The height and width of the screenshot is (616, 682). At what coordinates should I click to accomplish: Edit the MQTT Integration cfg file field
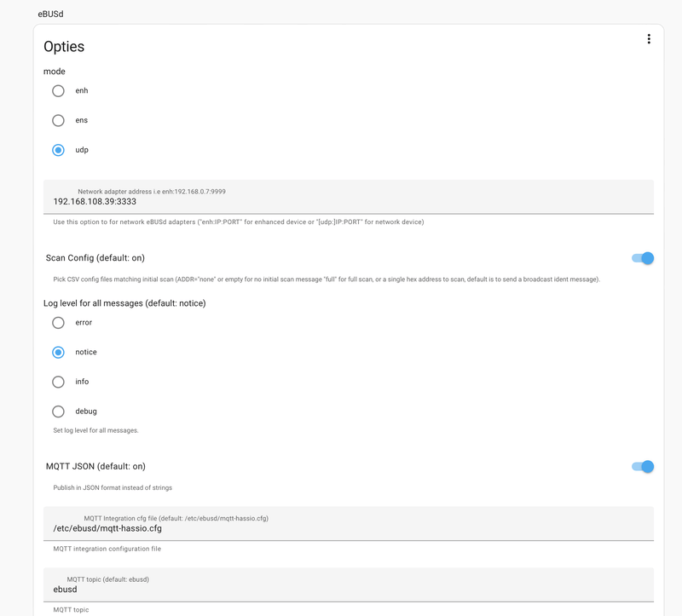point(348,528)
